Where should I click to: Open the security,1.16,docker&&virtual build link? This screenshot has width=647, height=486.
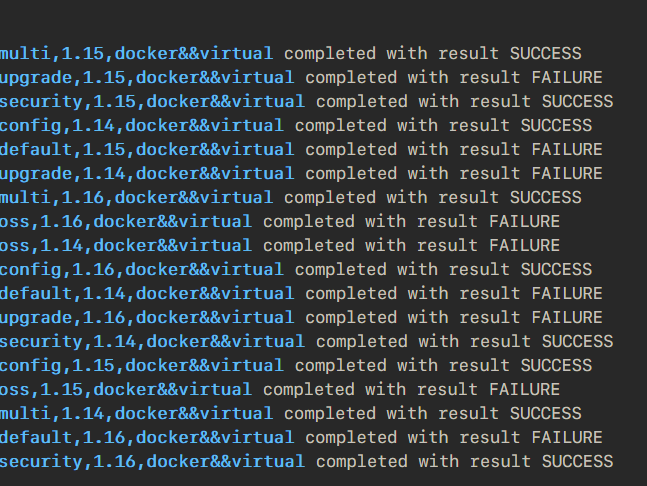pos(152,461)
